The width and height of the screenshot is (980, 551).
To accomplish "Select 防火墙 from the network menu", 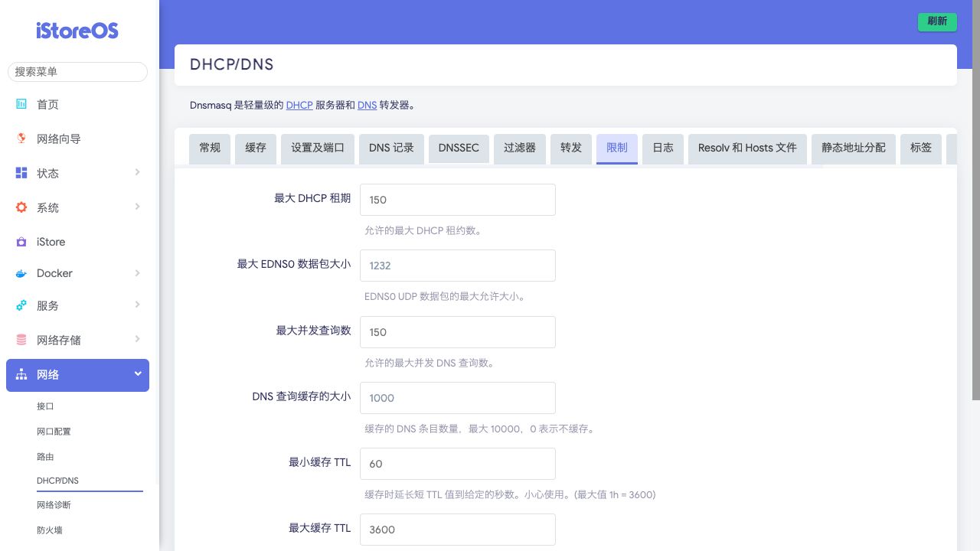I will pyautogui.click(x=50, y=530).
